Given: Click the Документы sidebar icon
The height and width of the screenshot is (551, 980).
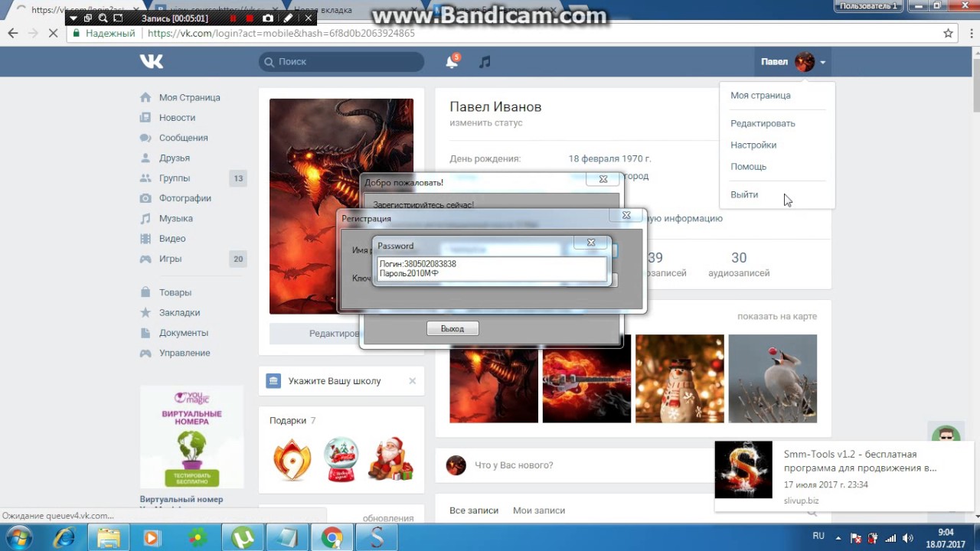Looking at the screenshot, I should [x=145, y=333].
